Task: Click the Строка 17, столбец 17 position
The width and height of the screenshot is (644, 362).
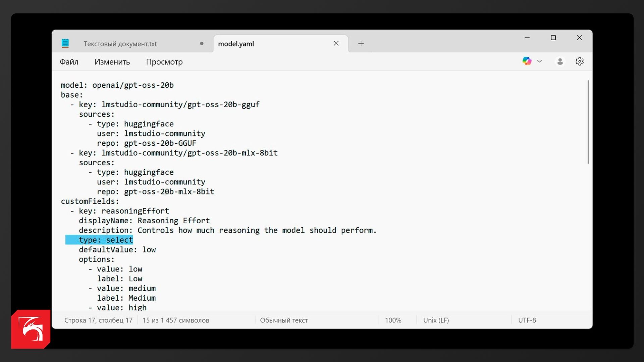Action: click(98, 320)
